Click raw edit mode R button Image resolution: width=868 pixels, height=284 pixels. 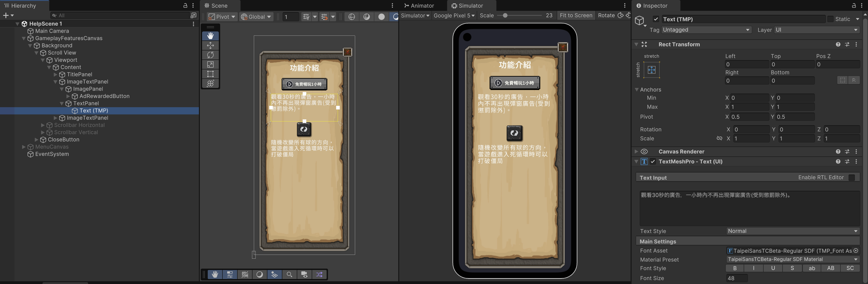(854, 80)
